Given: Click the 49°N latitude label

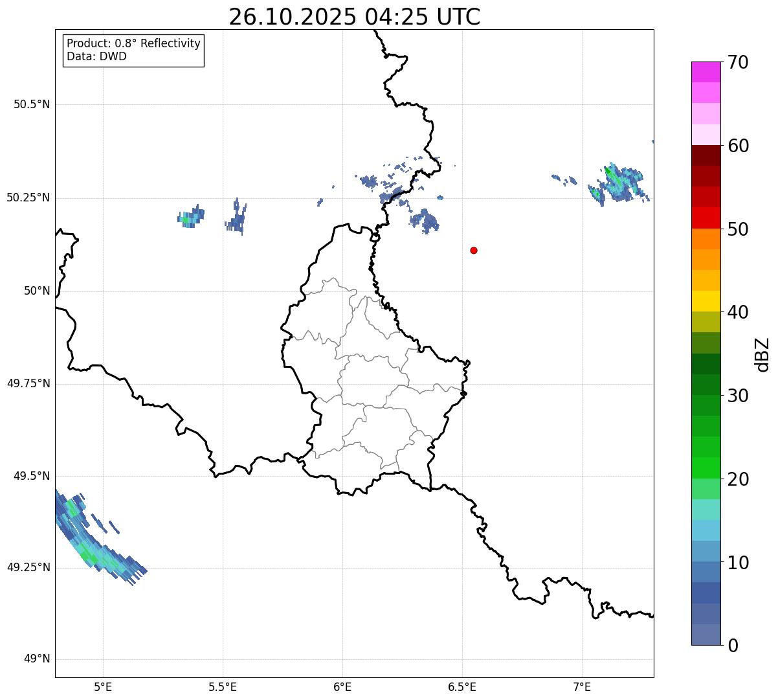Looking at the screenshot, I should click(x=37, y=659).
